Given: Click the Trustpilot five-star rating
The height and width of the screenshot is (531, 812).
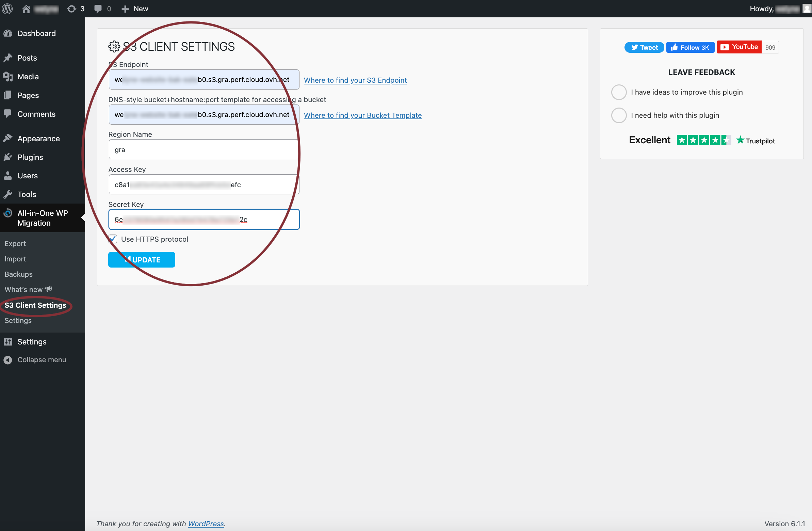Looking at the screenshot, I should pos(703,140).
